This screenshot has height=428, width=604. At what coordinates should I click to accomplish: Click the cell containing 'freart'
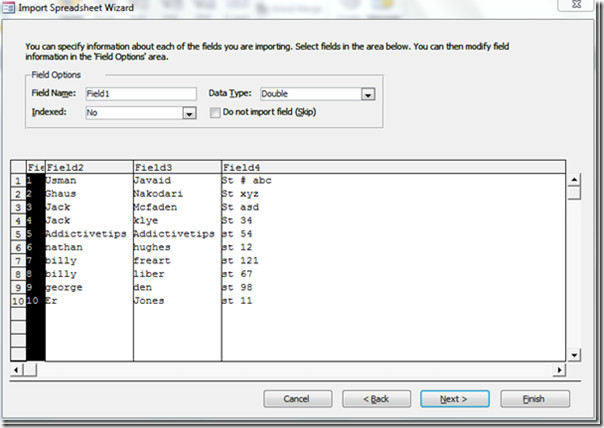(178, 260)
